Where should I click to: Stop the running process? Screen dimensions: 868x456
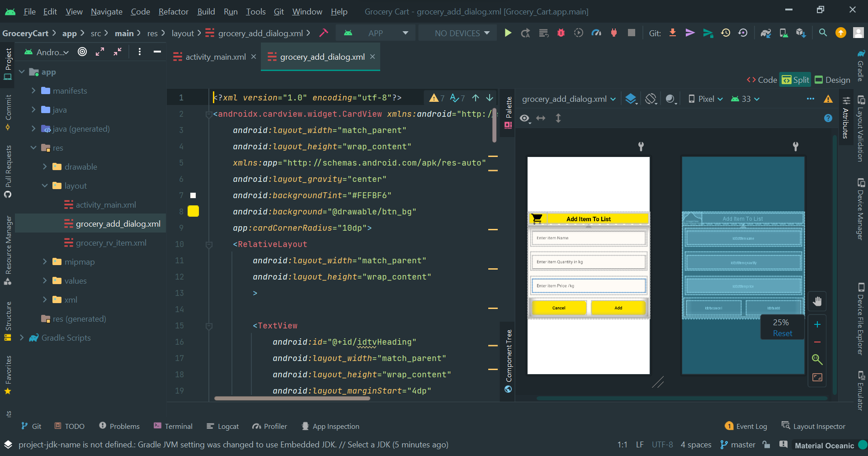(632, 33)
